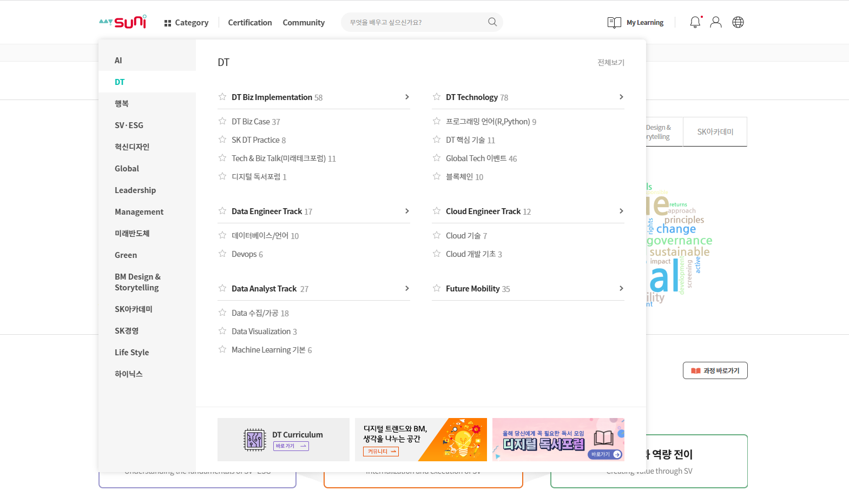This screenshot has width=849, height=504.
Task: Open the Global Tech 이벤트 channel link
Action: tap(481, 158)
